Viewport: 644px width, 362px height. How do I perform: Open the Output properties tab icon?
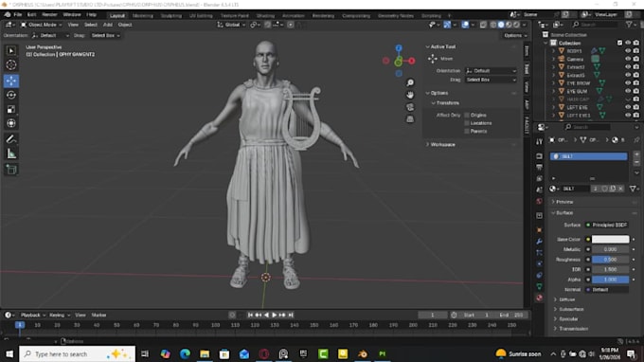point(539,167)
